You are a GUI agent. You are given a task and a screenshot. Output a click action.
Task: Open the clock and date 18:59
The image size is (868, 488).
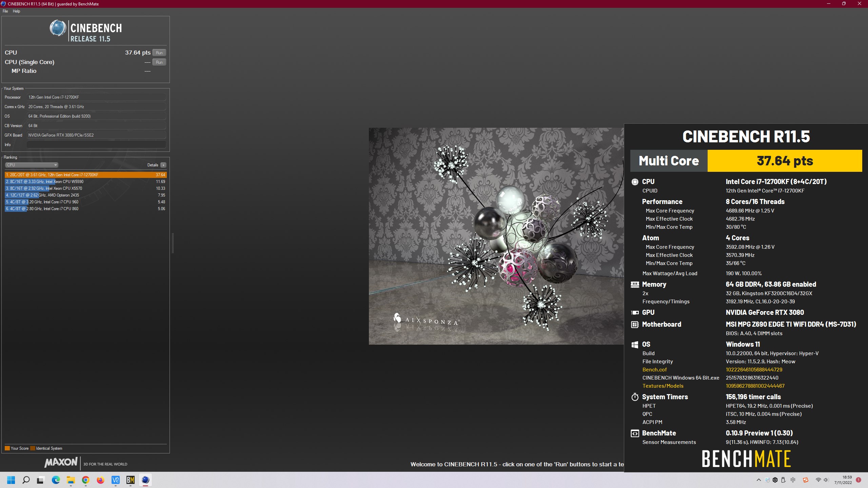click(843, 480)
